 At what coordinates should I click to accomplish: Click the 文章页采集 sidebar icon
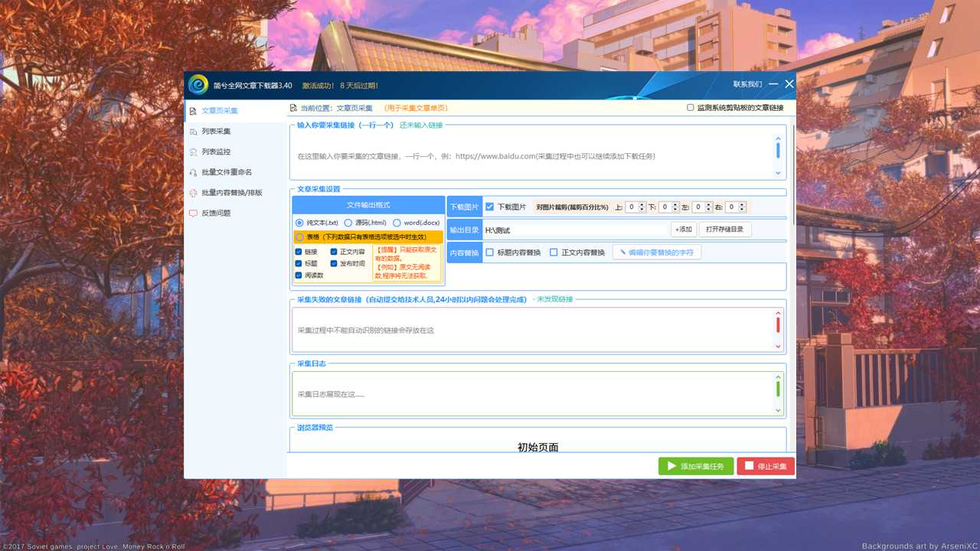193,111
